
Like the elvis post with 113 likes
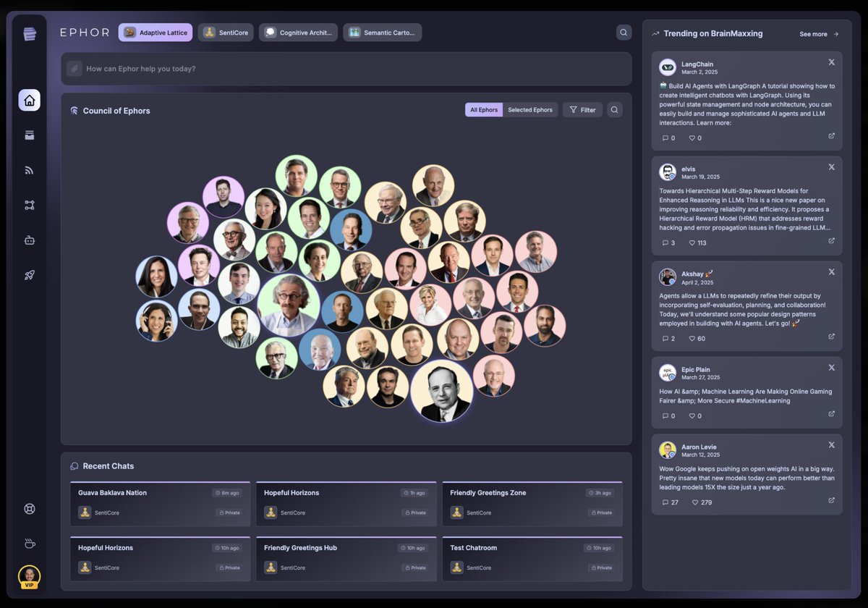click(x=697, y=243)
